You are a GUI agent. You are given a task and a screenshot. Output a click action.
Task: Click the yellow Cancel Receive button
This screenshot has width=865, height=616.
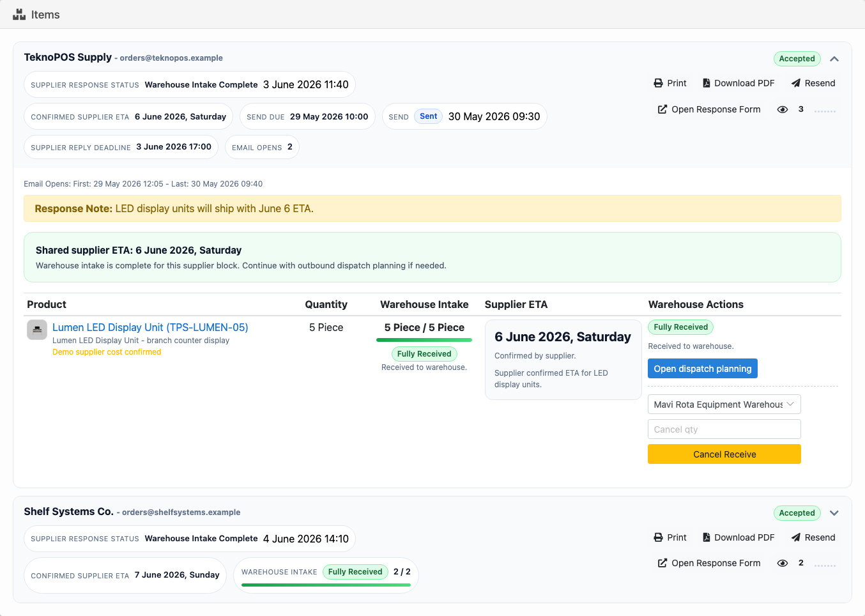click(724, 454)
